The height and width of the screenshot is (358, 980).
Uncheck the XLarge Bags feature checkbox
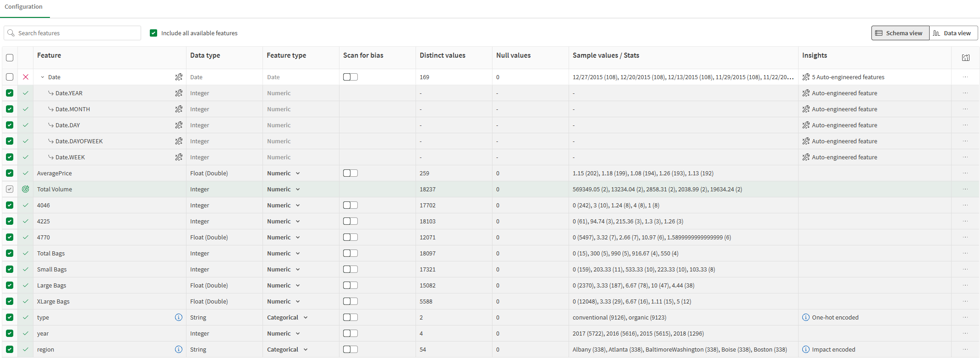pyautogui.click(x=10, y=301)
